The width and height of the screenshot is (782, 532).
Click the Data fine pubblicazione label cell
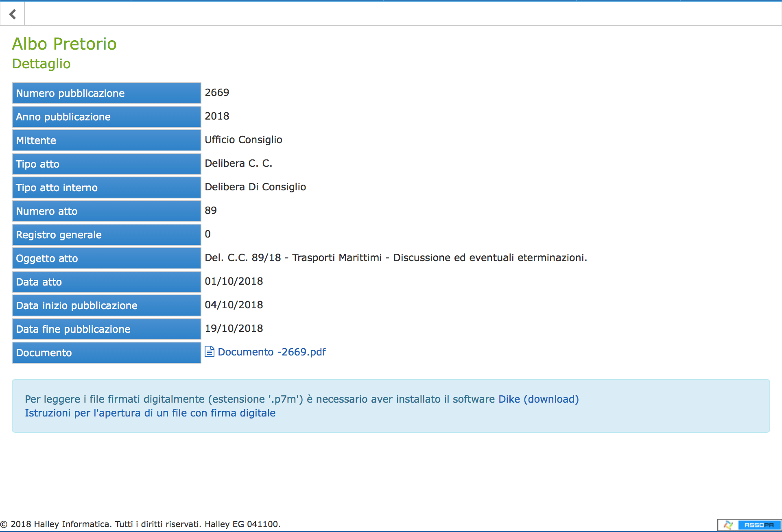(107, 329)
